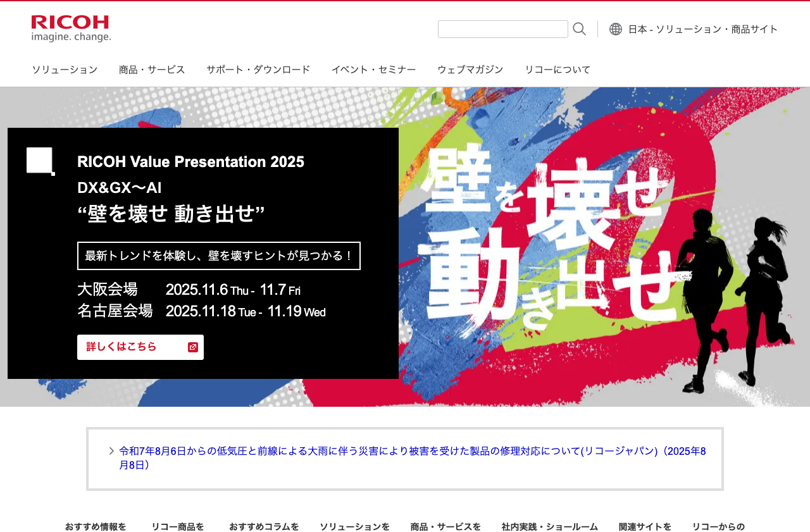Open the 令和7年8月6日 heavy rain repair notice
Screen dimensions: 810x532
tap(412, 458)
